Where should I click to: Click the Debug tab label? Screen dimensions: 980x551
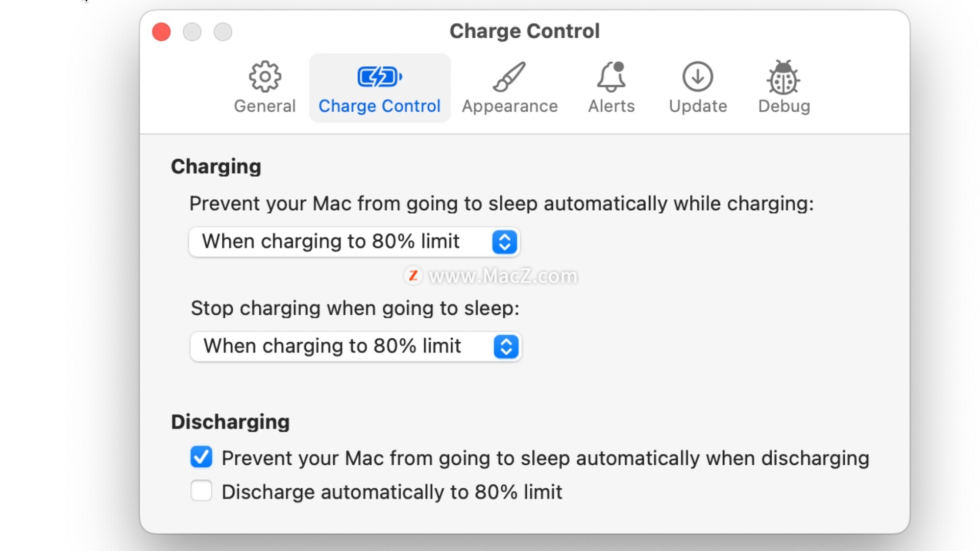784,106
